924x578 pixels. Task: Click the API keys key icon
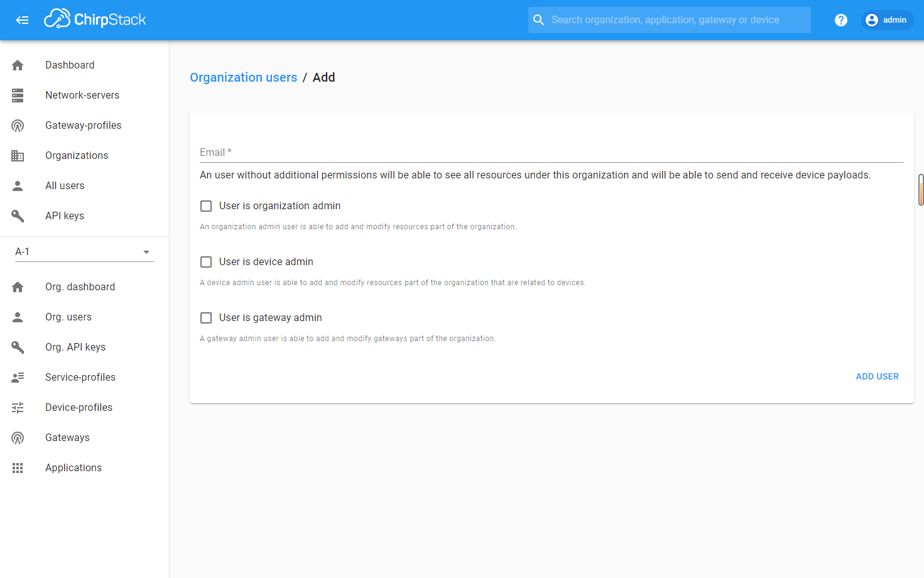click(18, 216)
